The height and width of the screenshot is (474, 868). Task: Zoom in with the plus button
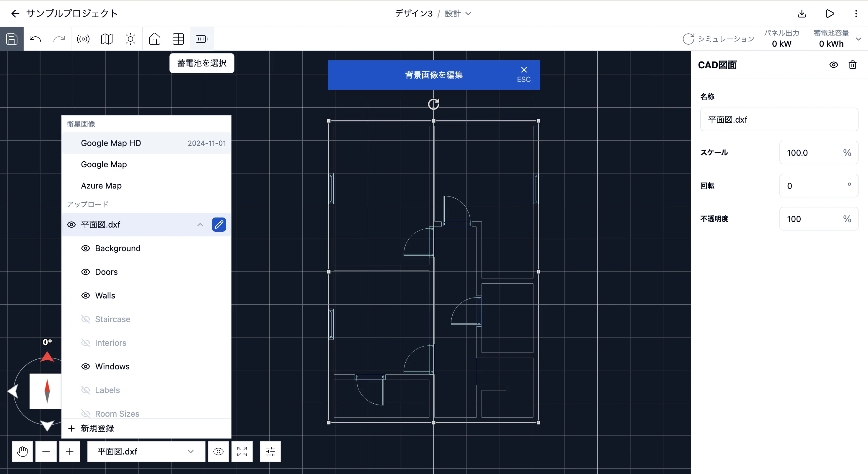[x=70, y=452]
